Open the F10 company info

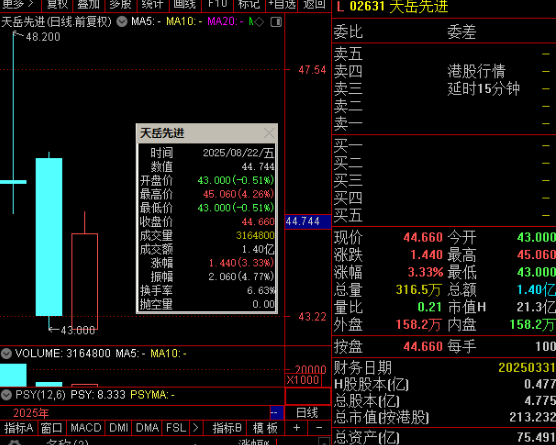click(217, 5)
